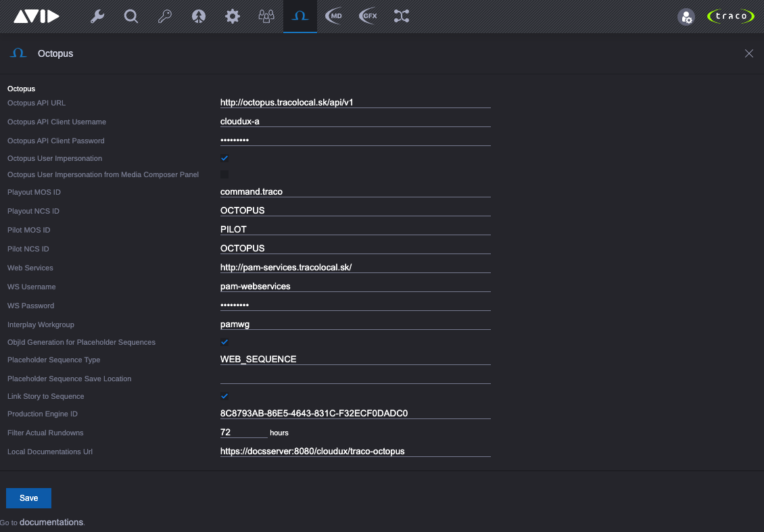764x532 pixels.
Task: Click the hours unit label
Action: [x=279, y=433]
